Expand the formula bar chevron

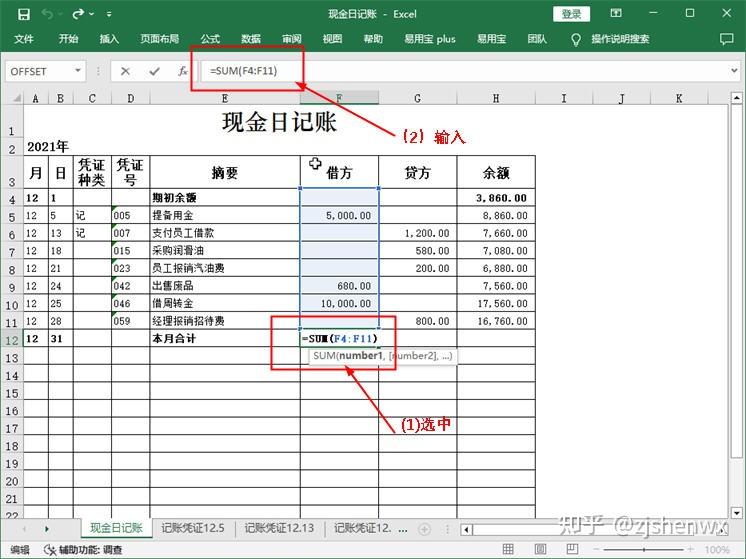(x=733, y=71)
